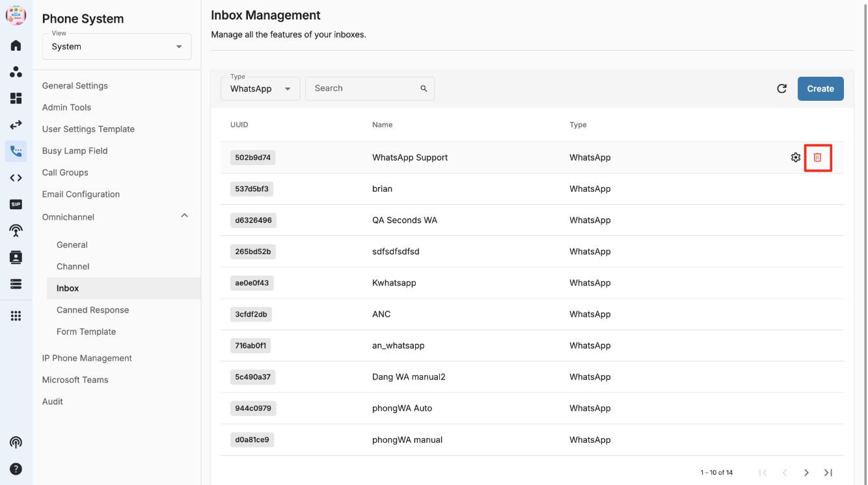This screenshot has width=868, height=485.
Task: Select the ANC inbox name
Action: [381, 314]
